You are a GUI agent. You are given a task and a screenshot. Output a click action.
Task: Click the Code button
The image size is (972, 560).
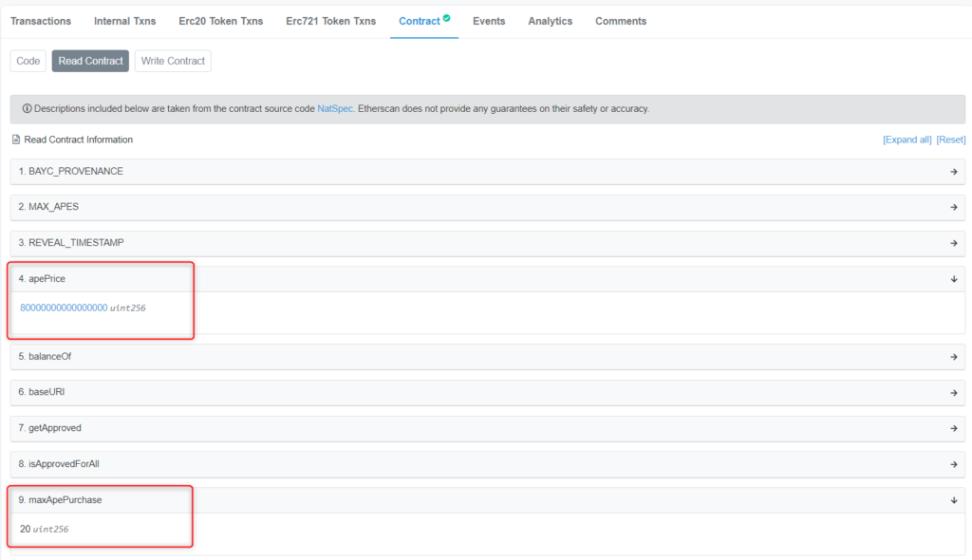(28, 61)
